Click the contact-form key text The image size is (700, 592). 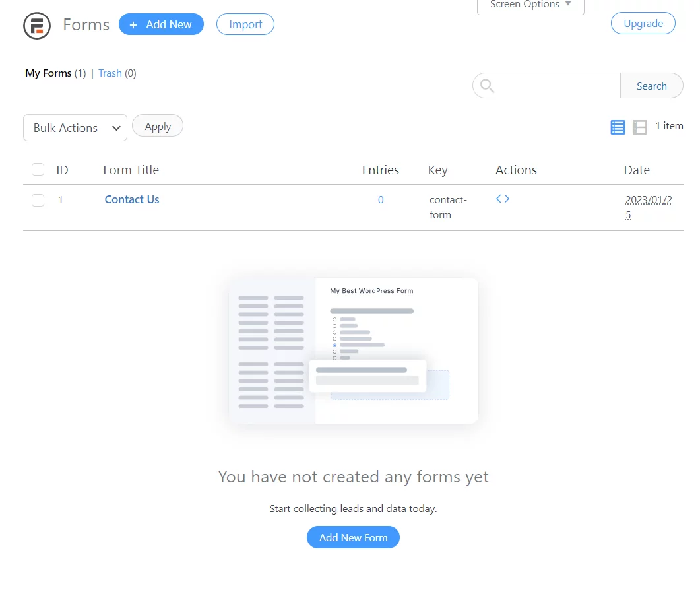click(448, 207)
